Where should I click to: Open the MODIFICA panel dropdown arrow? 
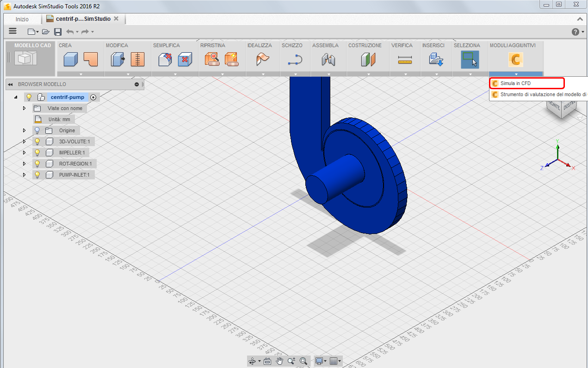pos(128,74)
